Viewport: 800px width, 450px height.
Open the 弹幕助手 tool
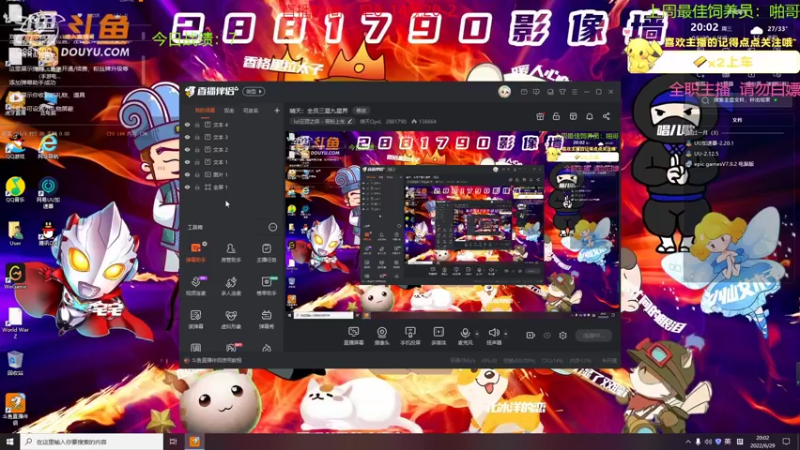[195, 252]
